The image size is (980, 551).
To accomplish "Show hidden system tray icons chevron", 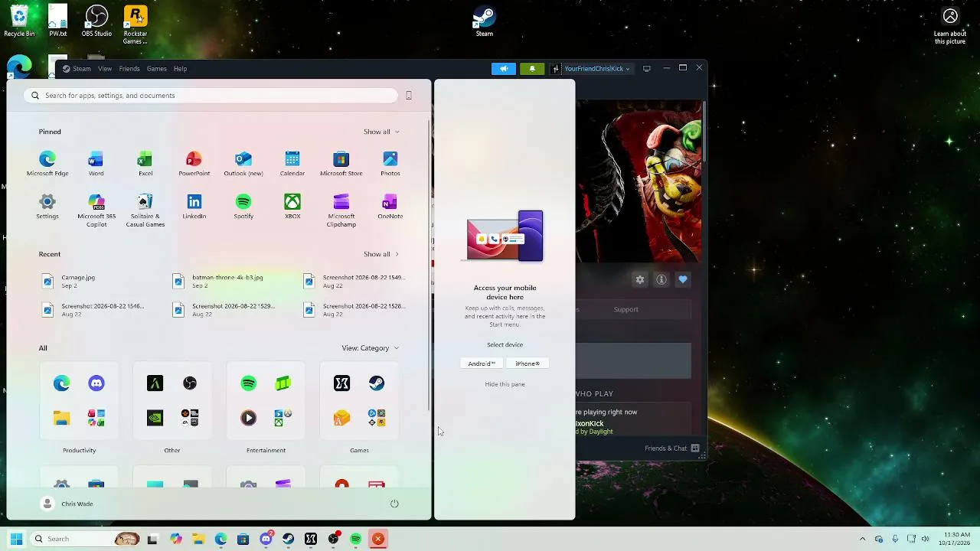I will pos(862,539).
